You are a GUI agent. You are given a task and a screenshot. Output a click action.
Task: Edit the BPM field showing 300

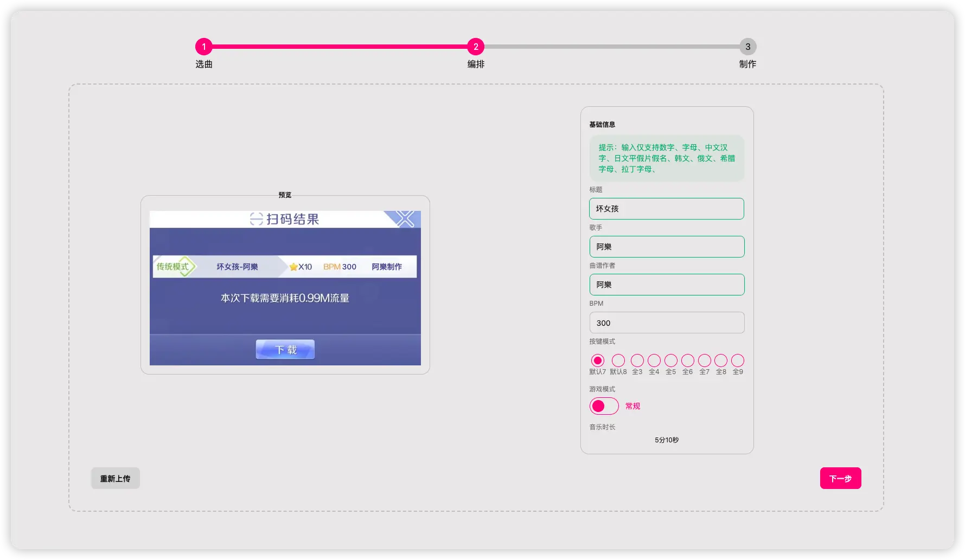coord(667,323)
